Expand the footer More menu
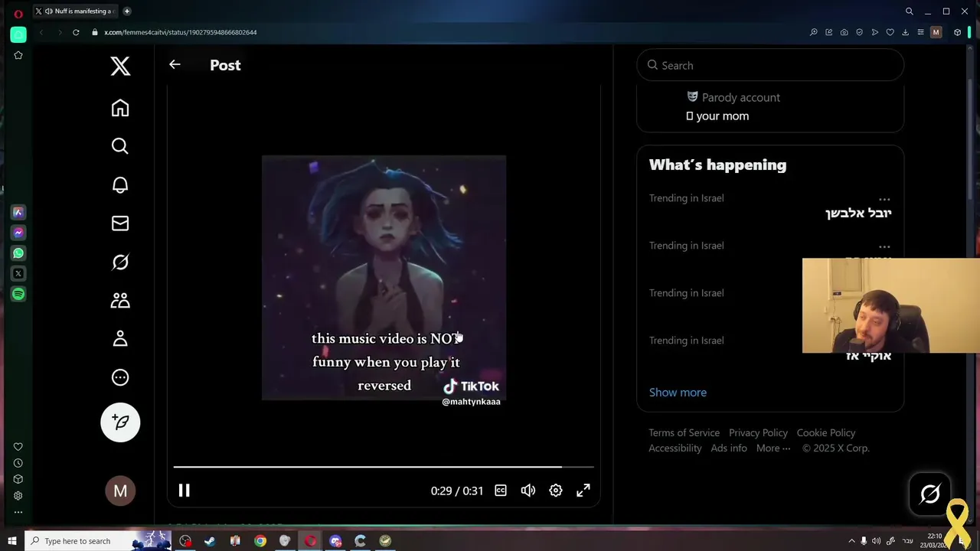 [x=773, y=448]
